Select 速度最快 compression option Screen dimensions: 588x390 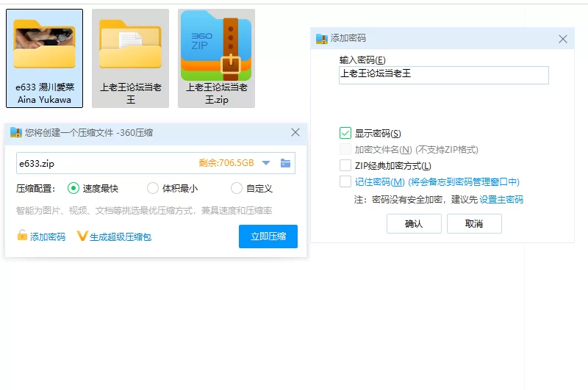pos(93,188)
